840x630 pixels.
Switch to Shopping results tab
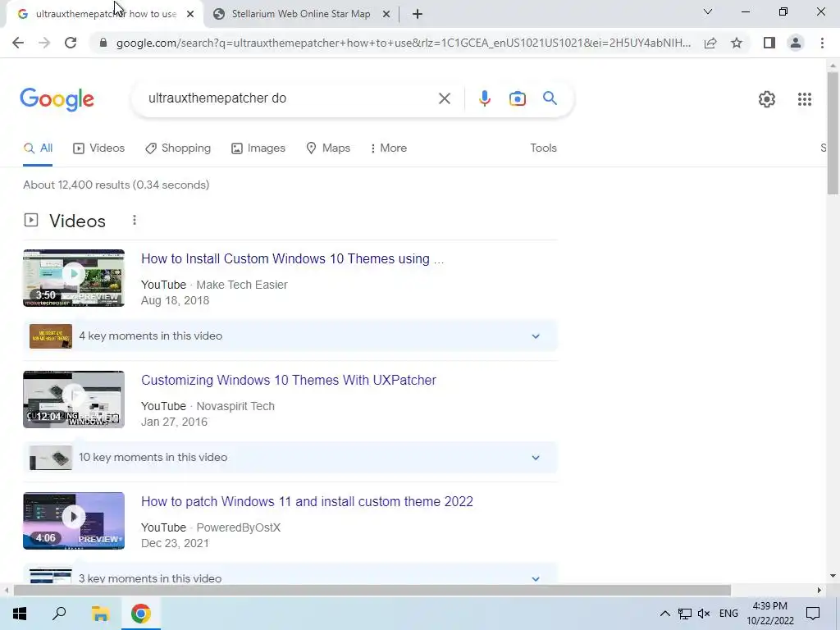click(178, 148)
